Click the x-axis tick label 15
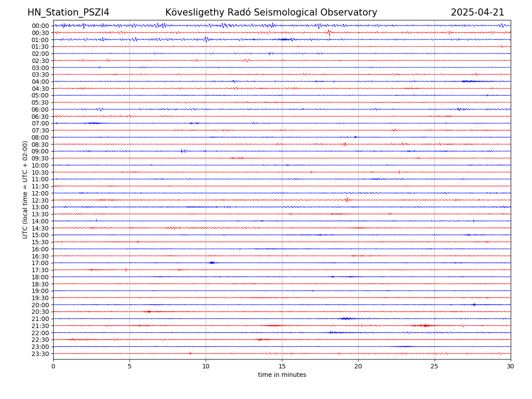 pos(282,367)
